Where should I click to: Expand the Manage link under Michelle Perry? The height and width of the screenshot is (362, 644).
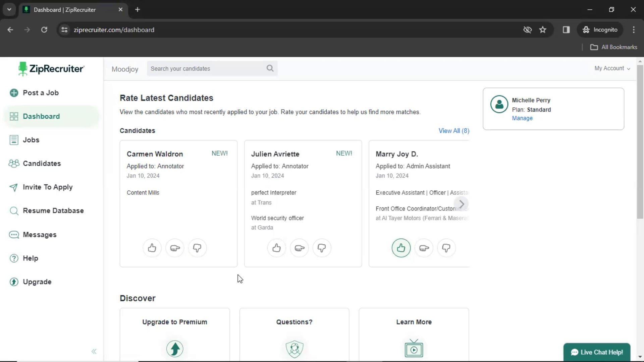pyautogui.click(x=522, y=118)
